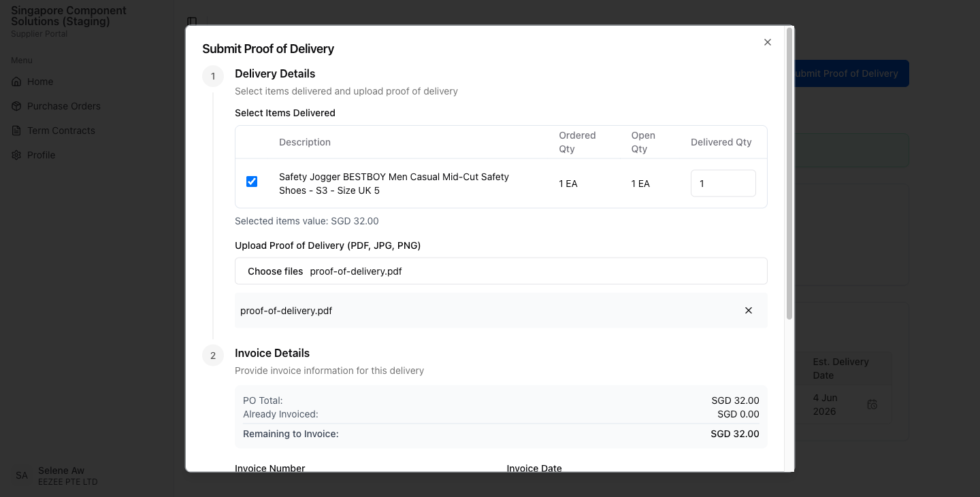The width and height of the screenshot is (980, 497).
Task: Click the Singapore Component Solutions portal title
Action: [69, 16]
